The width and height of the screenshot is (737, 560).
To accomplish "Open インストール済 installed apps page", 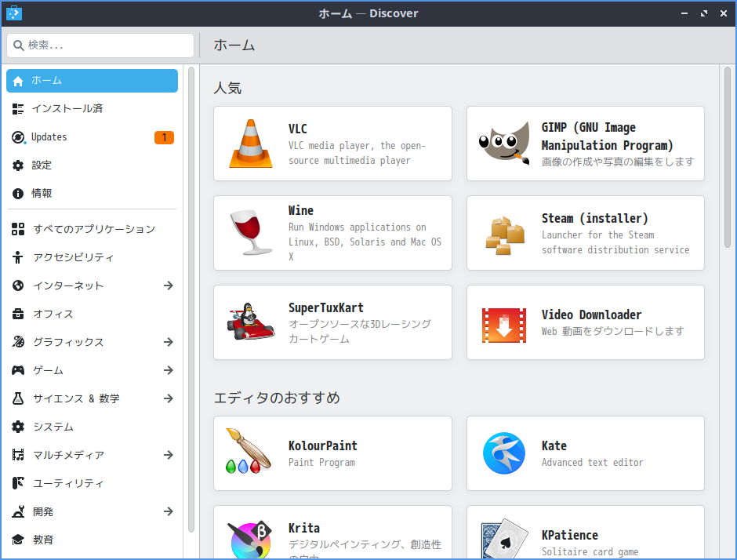I will (93, 109).
